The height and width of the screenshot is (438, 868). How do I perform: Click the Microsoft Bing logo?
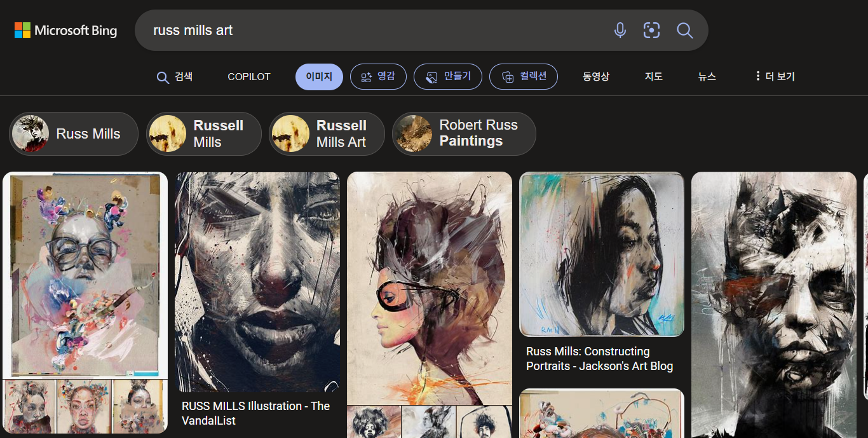pos(66,30)
